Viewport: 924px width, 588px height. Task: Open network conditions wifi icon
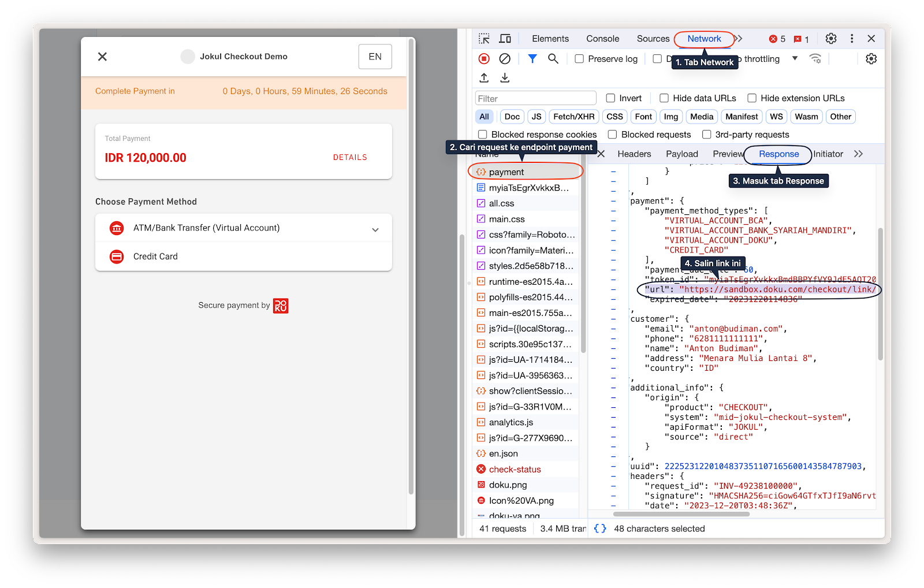(815, 59)
